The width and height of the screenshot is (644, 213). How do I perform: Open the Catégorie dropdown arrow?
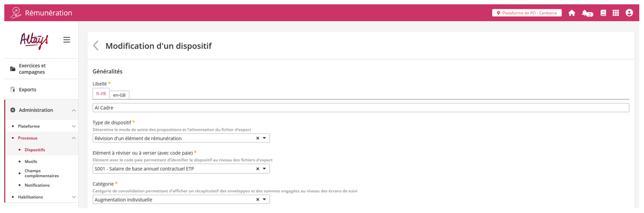[264, 200]
